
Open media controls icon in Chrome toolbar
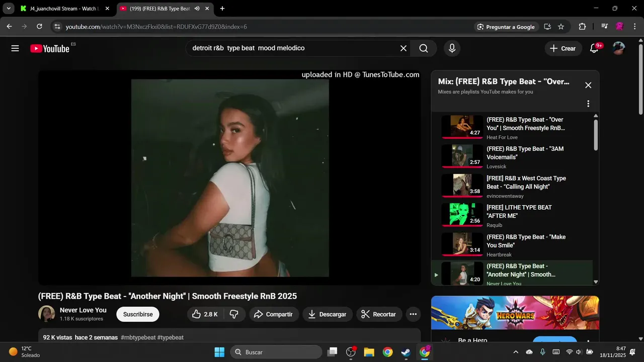click(x=605, y=27)
